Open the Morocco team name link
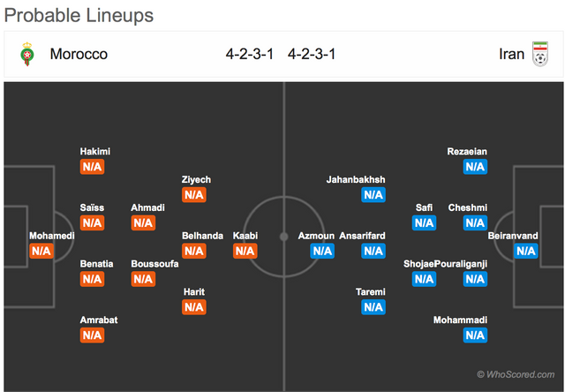Viewport: 565px width, 392px height. pyautogui.click(x=79, y=54)
